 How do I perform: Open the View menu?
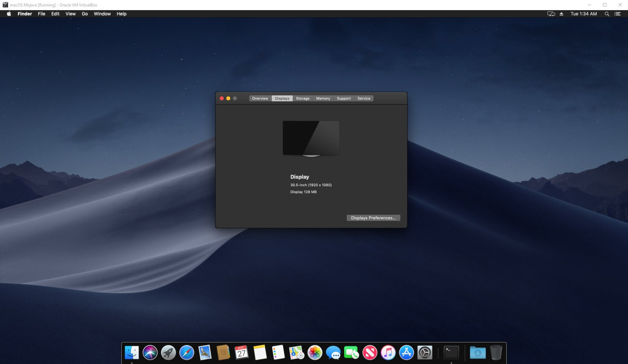[70, 14]
